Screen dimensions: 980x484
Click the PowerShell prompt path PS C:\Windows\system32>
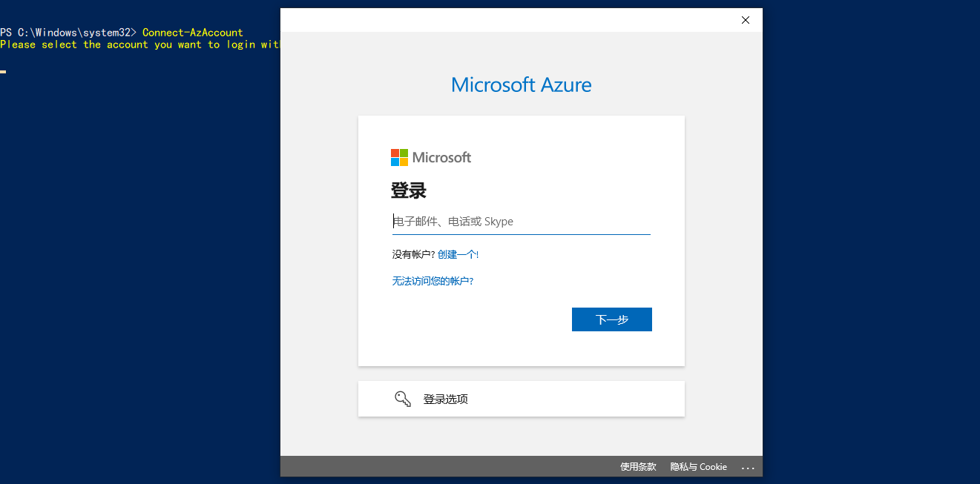(x=68, y=33)
